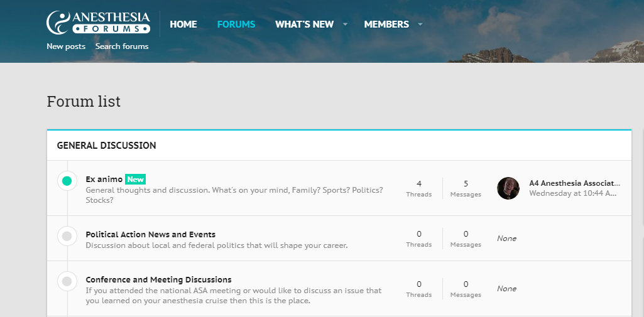Screen dimensions: 644x317
Task: Open the What's New menu item
Action: point(304,24)
